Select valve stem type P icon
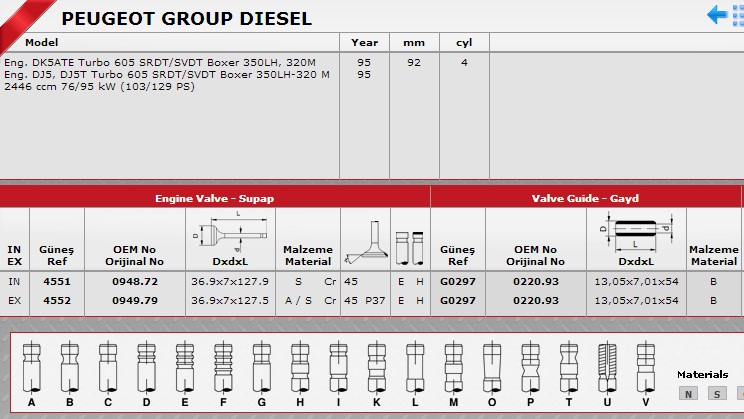This screenshot has width=744, height=419. (529, 367)
